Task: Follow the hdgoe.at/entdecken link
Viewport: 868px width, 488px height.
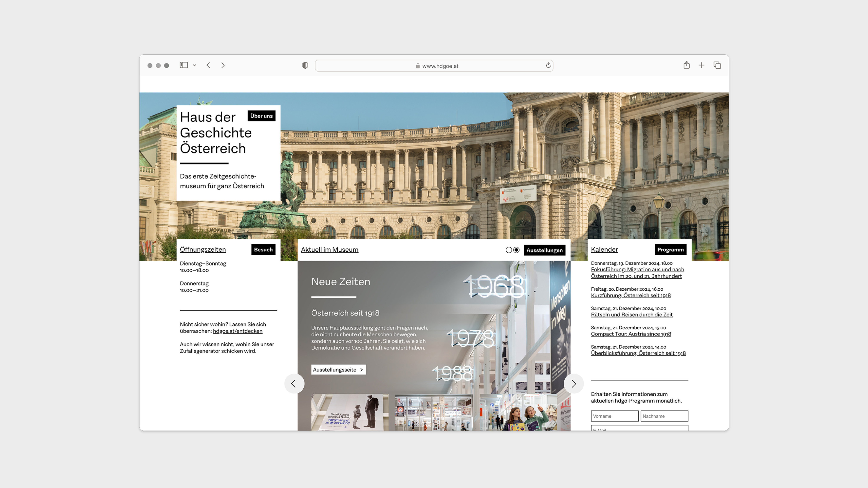Action: tap(238, 331)
